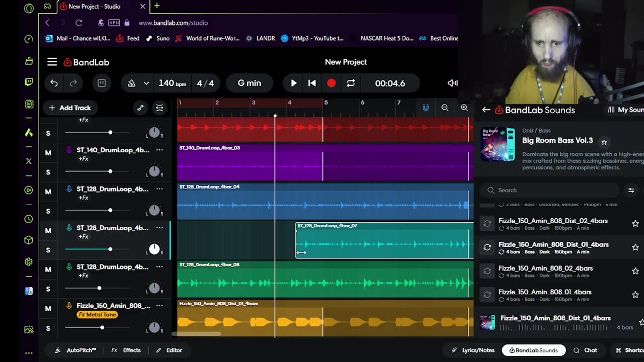Change the 140 bpm tempo value
Viewport: 644px width, 362px height.
tap(172, 83)
